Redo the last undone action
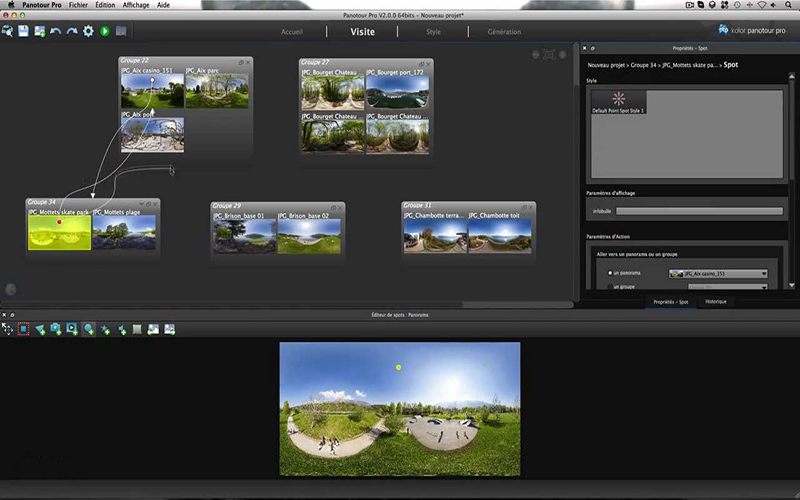 72,31
